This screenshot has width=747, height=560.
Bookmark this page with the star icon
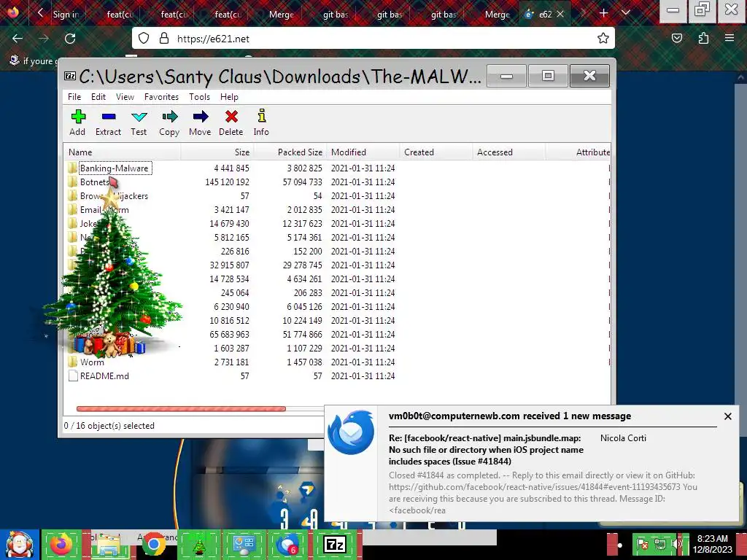[603, 39]
